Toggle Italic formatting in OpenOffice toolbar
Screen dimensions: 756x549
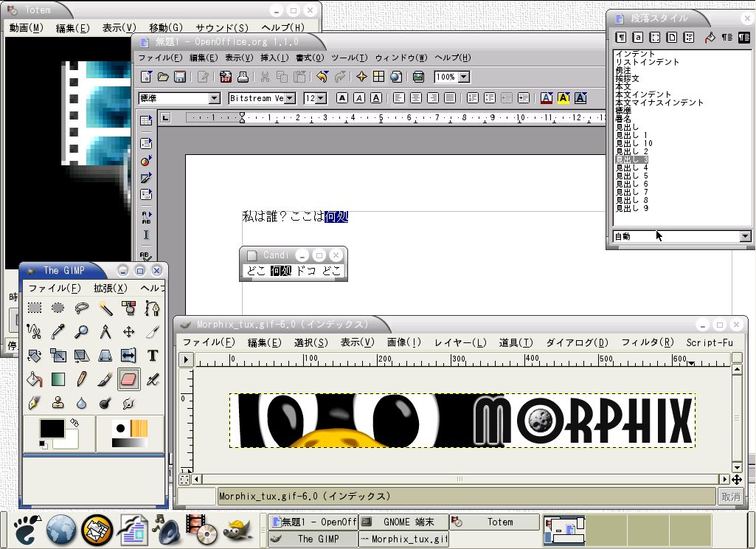point(359,98)
